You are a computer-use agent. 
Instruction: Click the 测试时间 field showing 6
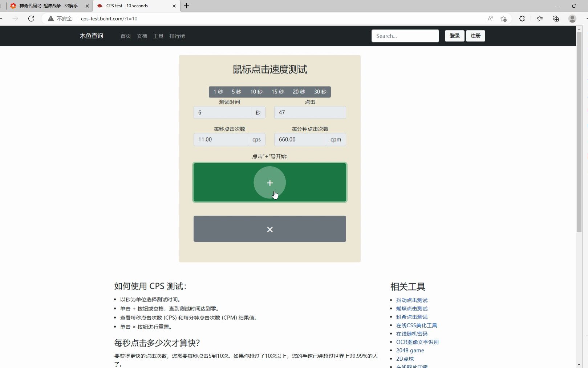(222, 112)
